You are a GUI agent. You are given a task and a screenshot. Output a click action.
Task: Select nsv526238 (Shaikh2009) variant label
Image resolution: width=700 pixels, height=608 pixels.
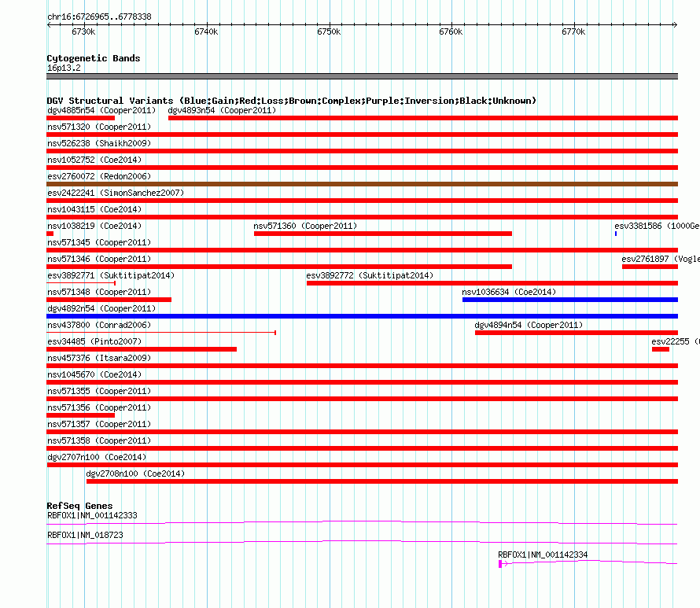coord(99,143)
